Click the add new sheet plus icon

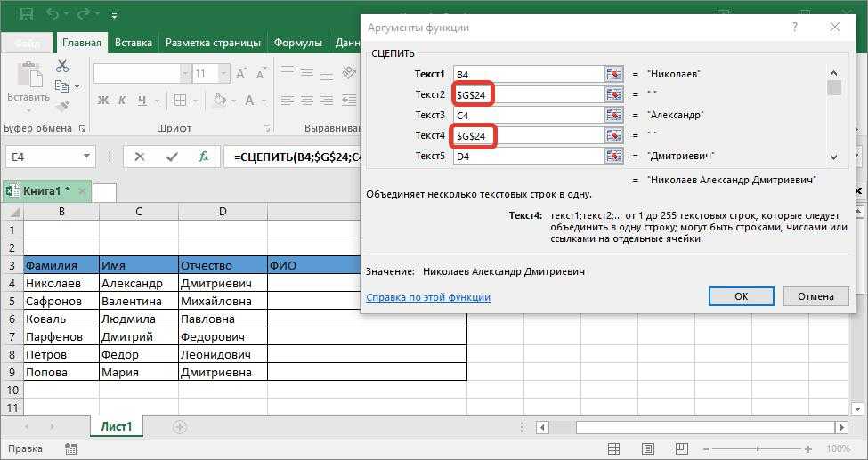pos(180,427)
